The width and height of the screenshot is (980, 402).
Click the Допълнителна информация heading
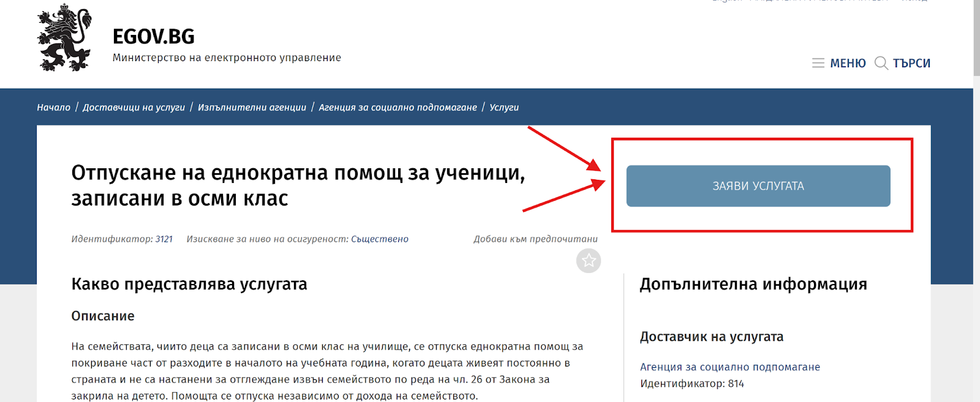[x=753, y=284]
